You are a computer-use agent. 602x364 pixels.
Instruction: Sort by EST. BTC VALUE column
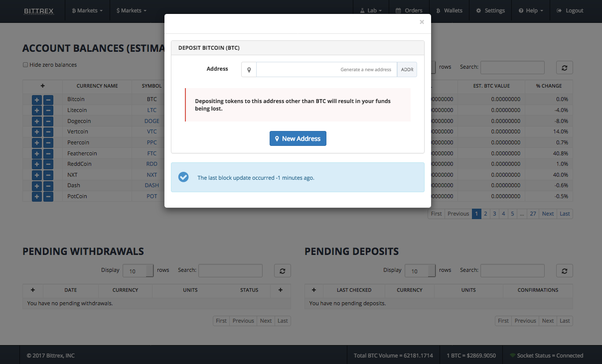tap(491, 86)
